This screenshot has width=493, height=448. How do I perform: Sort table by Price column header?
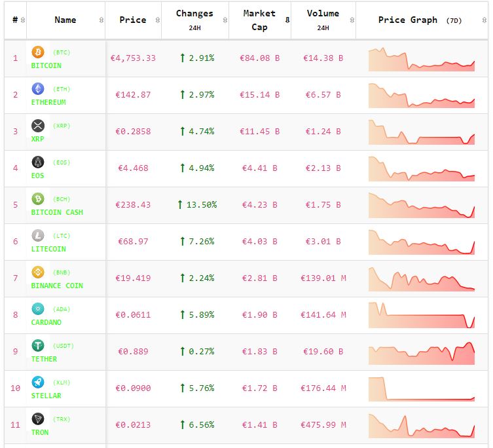click(133, 20)
